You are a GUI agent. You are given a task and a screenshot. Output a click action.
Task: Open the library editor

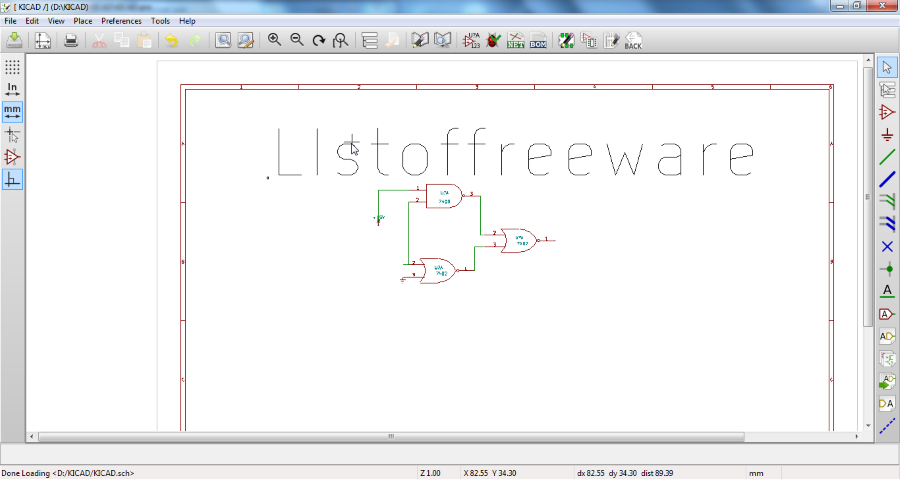click(x=420, y=40)
